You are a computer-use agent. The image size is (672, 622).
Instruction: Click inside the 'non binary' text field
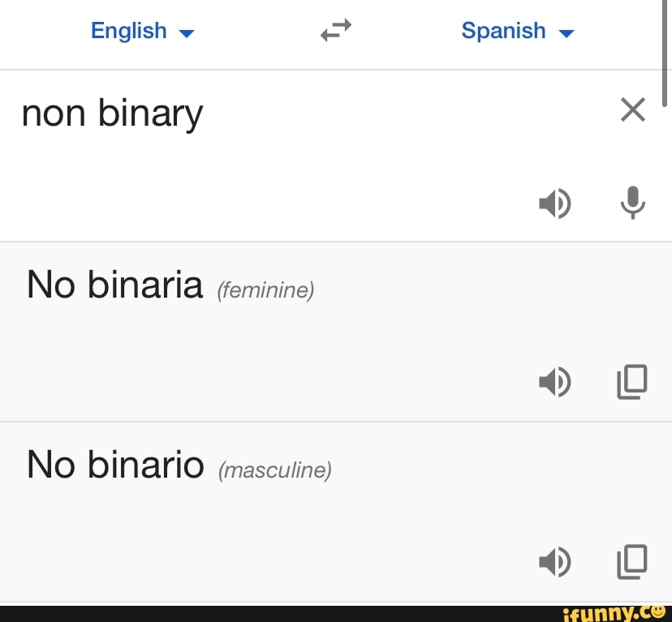(x=112, y=114)
